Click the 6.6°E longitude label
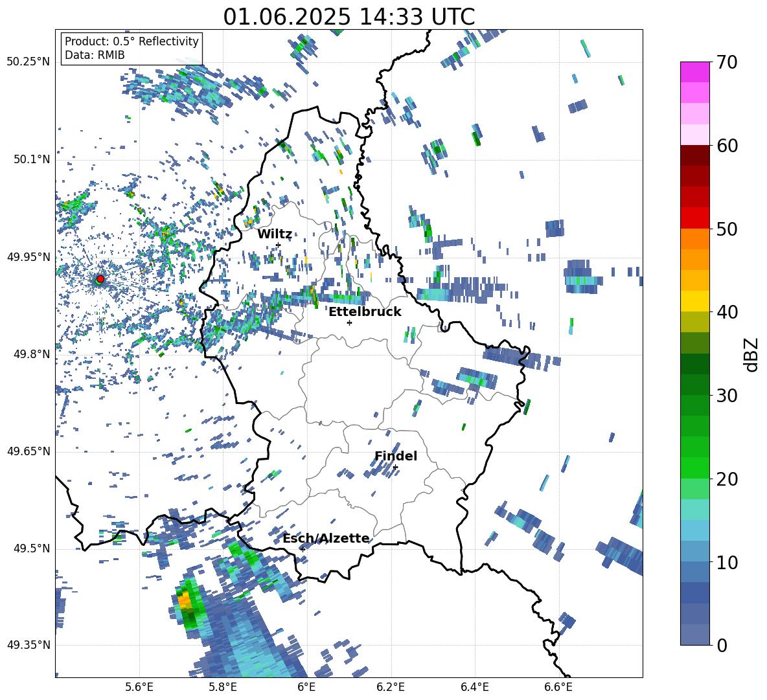The height and width of the screenshot is (700, 767). click(558, 687)
